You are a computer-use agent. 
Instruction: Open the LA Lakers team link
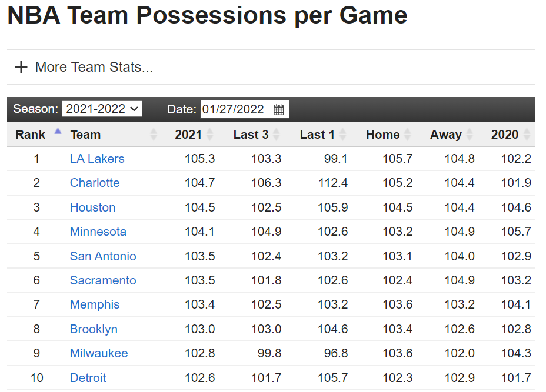click(97, 159)
